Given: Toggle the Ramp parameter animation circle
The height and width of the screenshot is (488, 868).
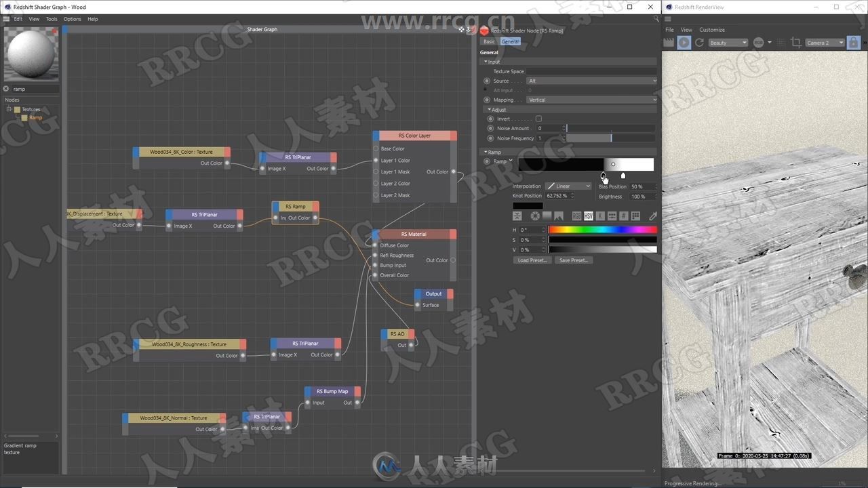Looking at the screenshot, I should click(x=487, y=161).
